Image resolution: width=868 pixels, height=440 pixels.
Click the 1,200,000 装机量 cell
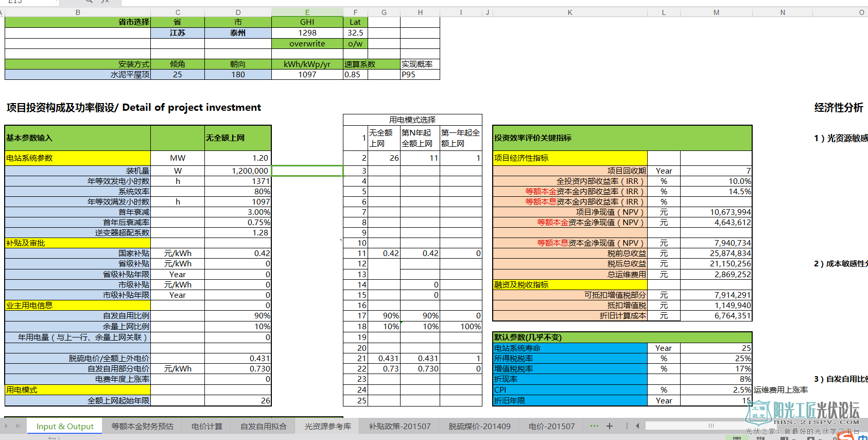[x=238, y=171]
